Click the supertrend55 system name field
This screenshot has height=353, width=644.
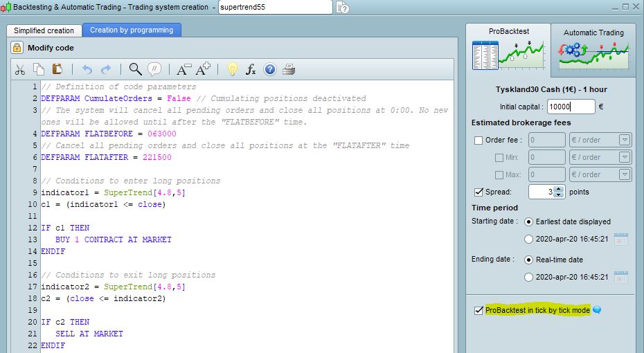tap(275, 7)
